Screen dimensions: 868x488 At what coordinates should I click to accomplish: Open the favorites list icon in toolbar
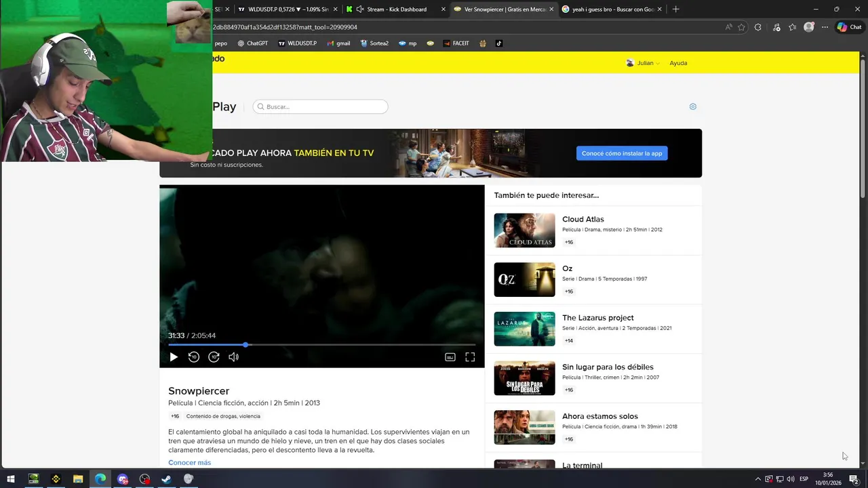point(792,27)
